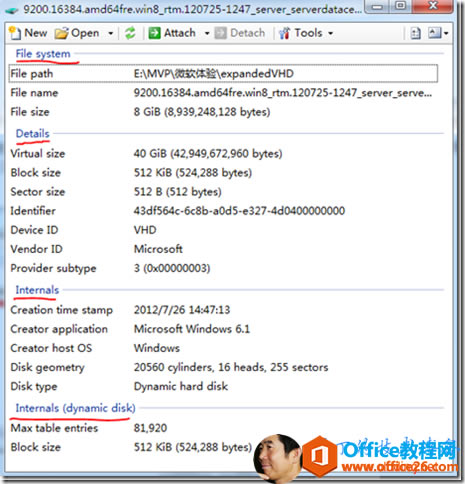
Task: Click the Details section header
Action: (33, 134)
